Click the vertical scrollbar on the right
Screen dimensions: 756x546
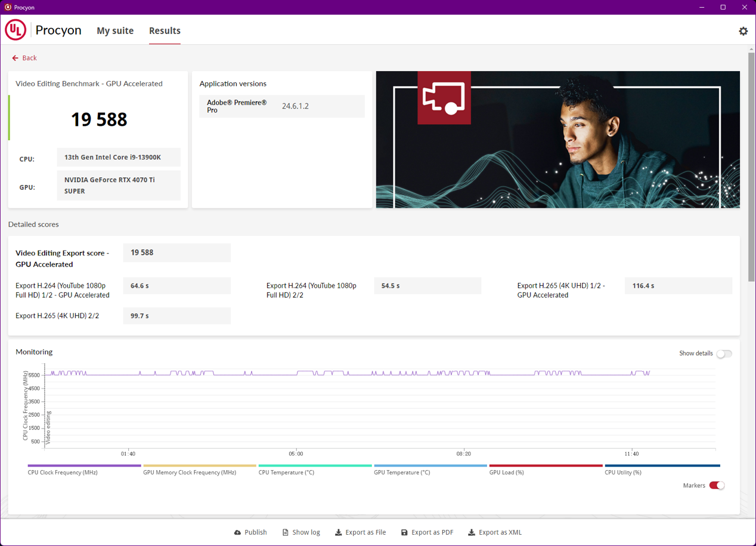[751, 167]
